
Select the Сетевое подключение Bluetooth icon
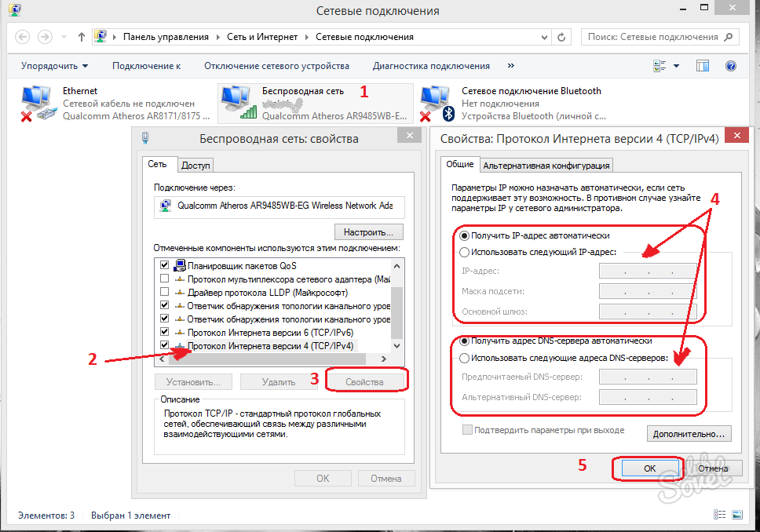point(437,103)
